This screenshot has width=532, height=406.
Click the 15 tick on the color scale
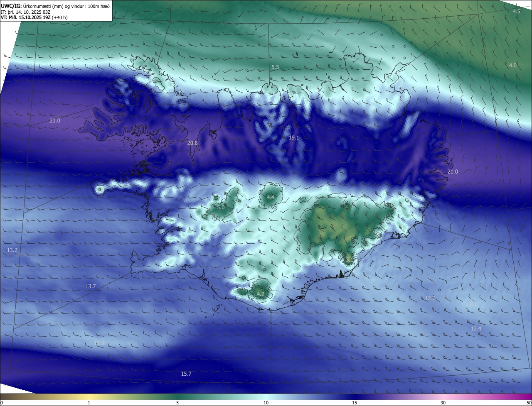(x=355, y=403)
